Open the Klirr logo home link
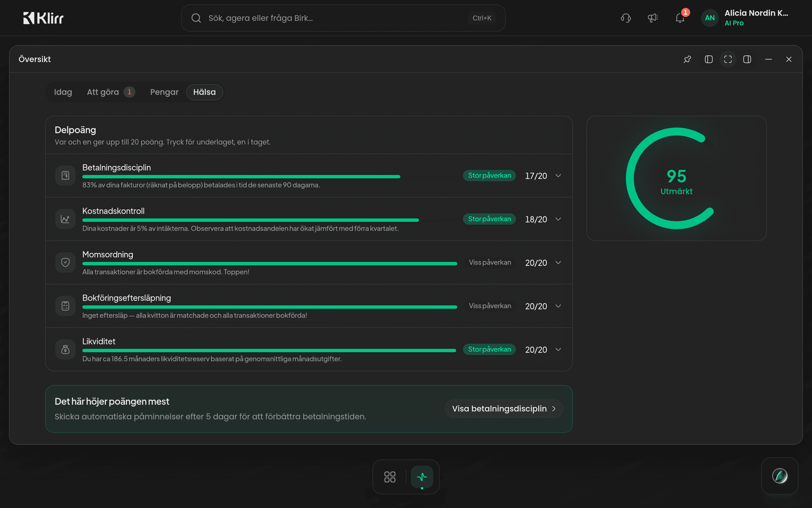Screen dimensions: 812x508 pos(43,18)
